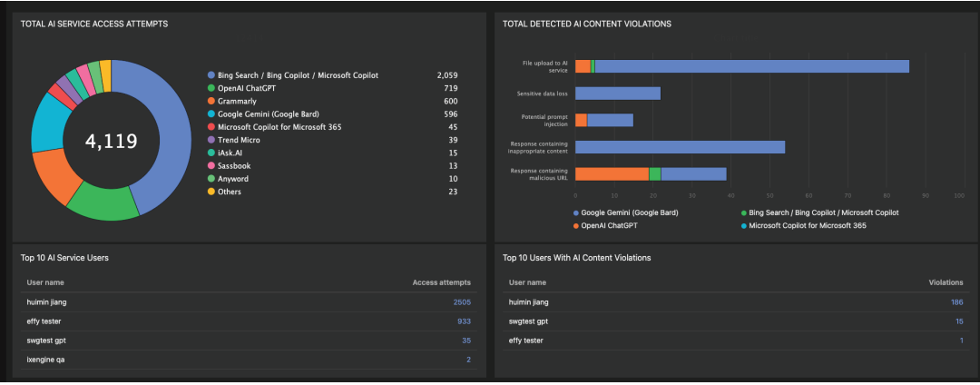This screenshot has width=980, height=385.
Task: Toggle Grammarly legend entry
Action: pyautogui.click(x=238, y=101)
